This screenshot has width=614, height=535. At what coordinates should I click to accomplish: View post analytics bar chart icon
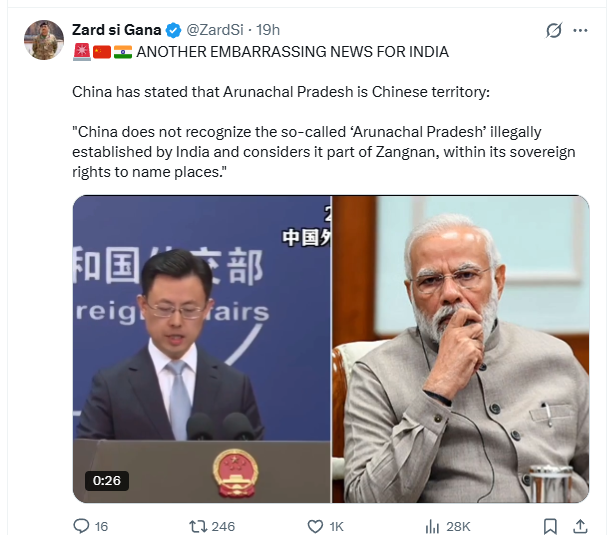pos(432,526)
